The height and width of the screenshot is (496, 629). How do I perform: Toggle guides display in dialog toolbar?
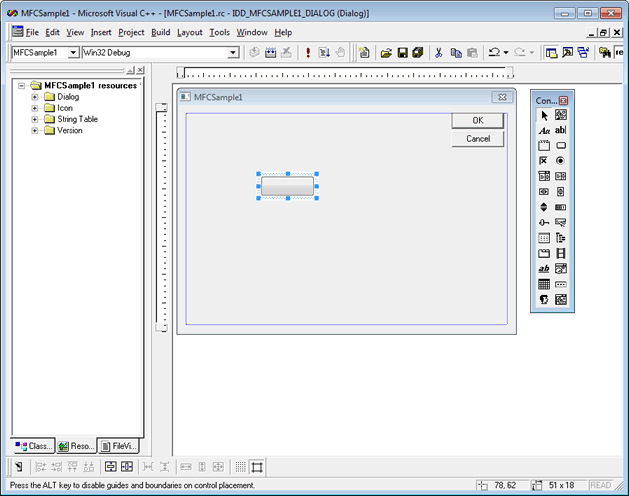pos(257,467)
